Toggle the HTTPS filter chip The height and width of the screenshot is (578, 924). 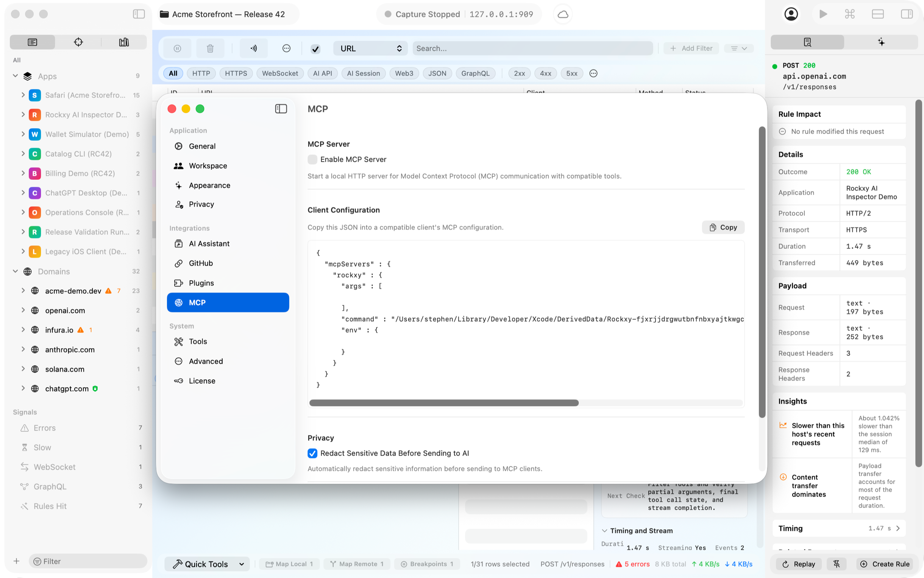coord(236,73)
